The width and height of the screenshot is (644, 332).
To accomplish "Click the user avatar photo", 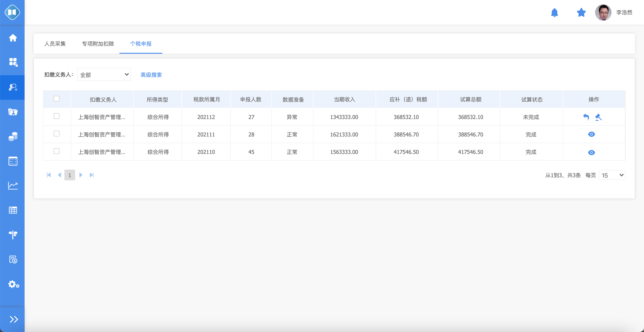I will point(603,13).
